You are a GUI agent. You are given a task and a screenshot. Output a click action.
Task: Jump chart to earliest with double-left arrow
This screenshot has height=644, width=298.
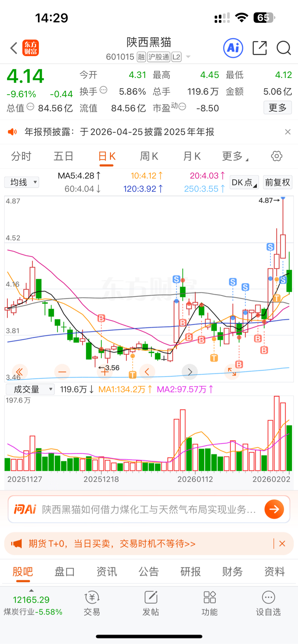(19, 372)
